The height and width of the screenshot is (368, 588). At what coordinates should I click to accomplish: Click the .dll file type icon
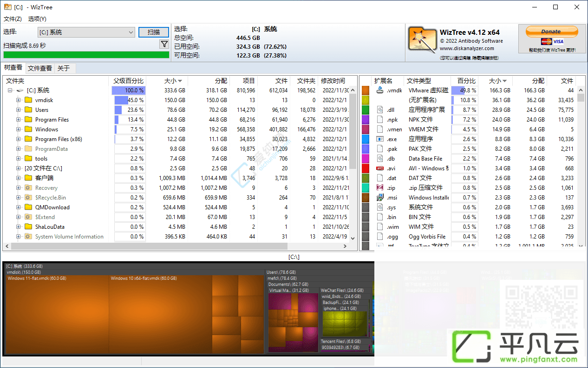[379, 110]
